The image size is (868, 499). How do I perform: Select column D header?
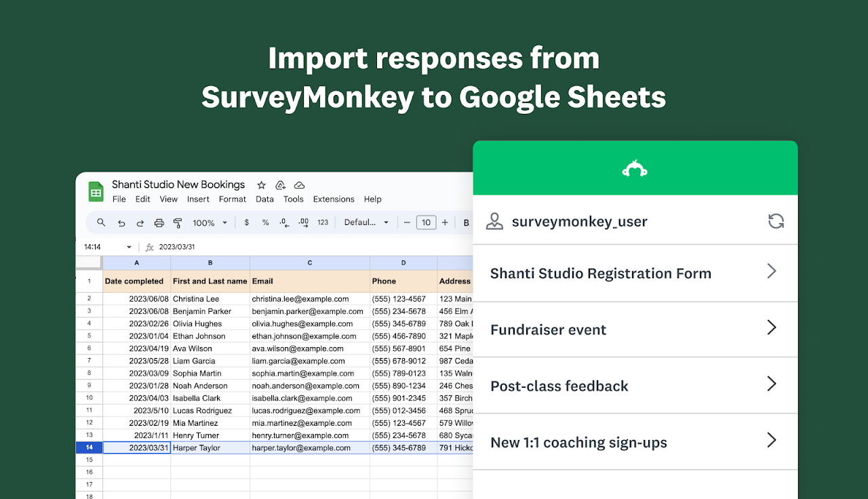pos(403,262)
